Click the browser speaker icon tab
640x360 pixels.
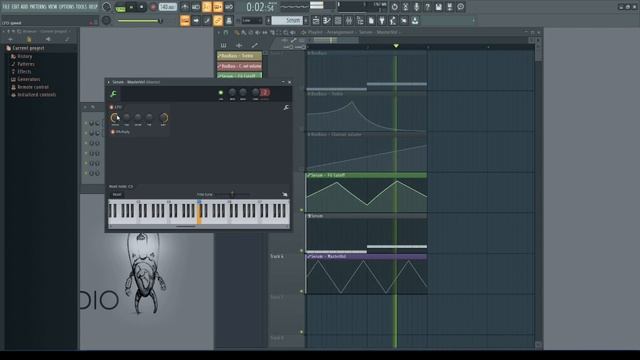click(48, 39)
